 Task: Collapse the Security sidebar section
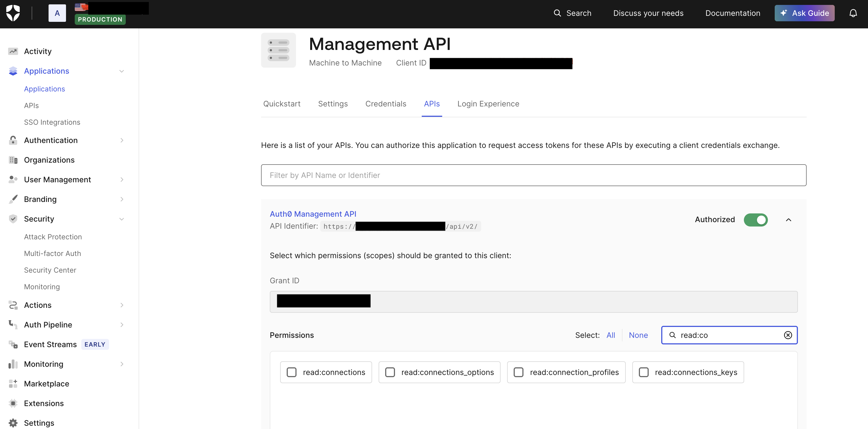(x=122, y=219)
